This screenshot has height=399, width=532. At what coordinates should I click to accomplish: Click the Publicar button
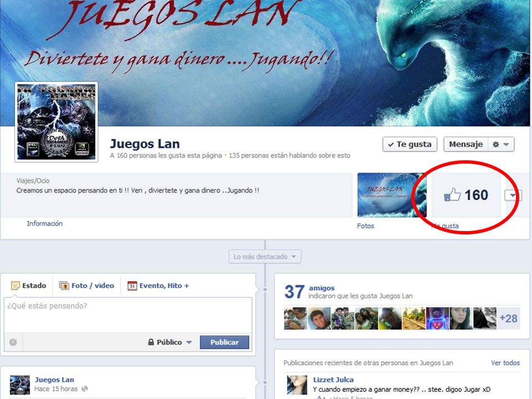(x=224, y=342)
